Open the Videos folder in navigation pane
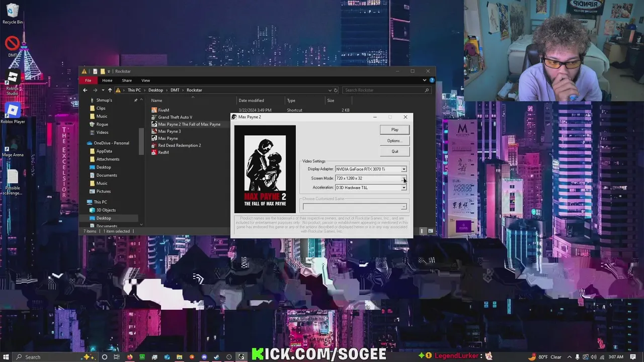Screen dimensions: 644x362 coord(102,132)
